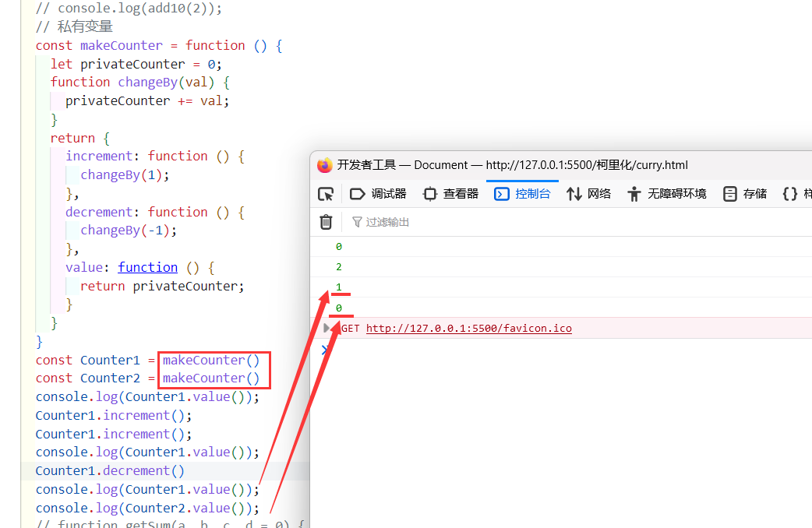This screenshot has width=812, height=528.
Task: Open the favicon.ico URL link
Action: pos(468,328)
